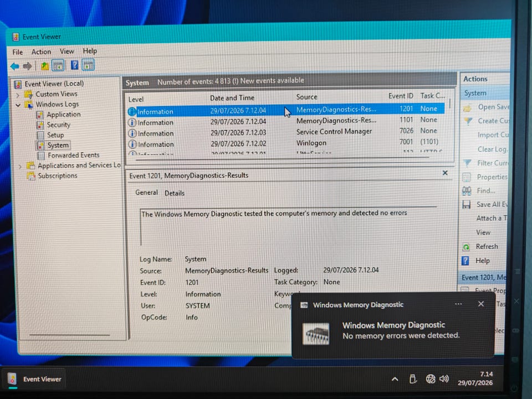This screenshot has height=399, width=532.
Task: Click the Back arrow toolbar icon
Action: (x=15, y=66)
